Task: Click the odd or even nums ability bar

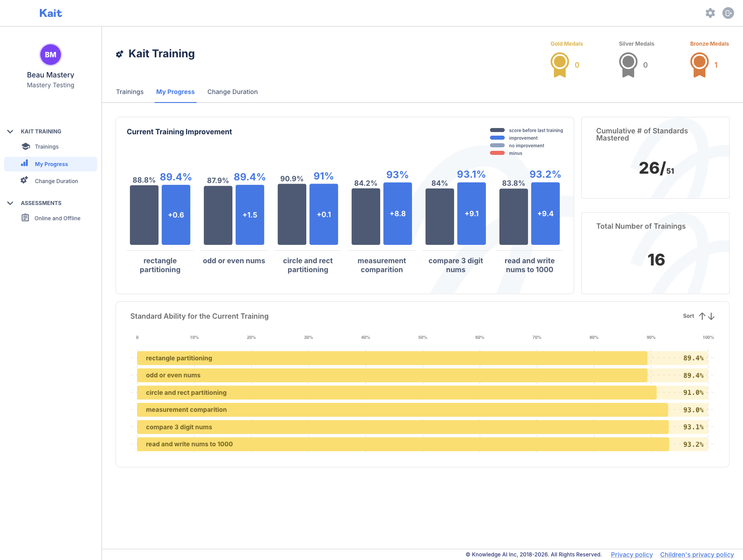Action: [392, 375]
